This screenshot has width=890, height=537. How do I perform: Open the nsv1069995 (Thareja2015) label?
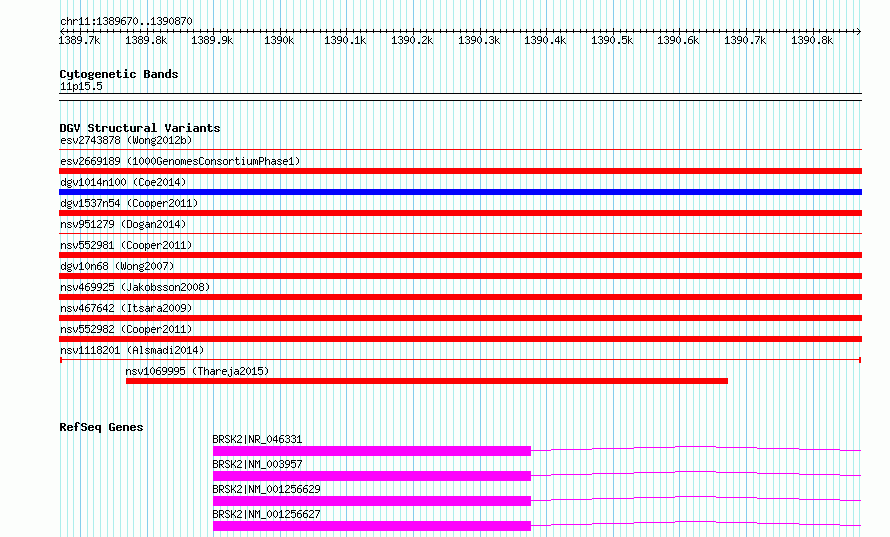(x=197, y=371)
